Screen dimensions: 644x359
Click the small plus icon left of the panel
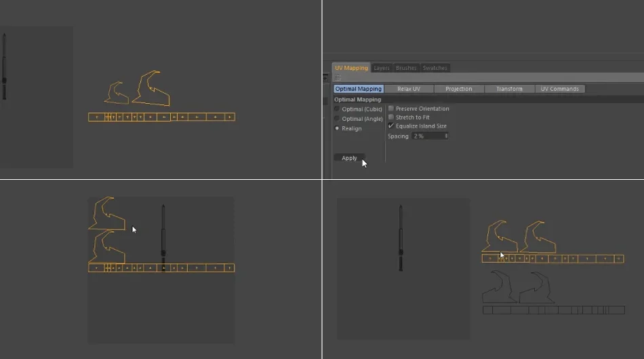tap(325, 78)
